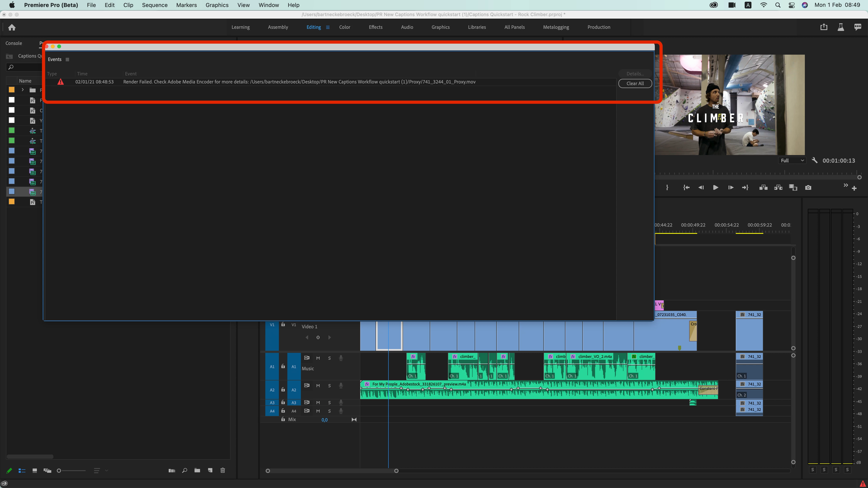Click the Project panel thumbnail zoom slider
Image resolution: width=868 pixels, height=488 pixels.
pyautogui.click(x=59, y=470)
